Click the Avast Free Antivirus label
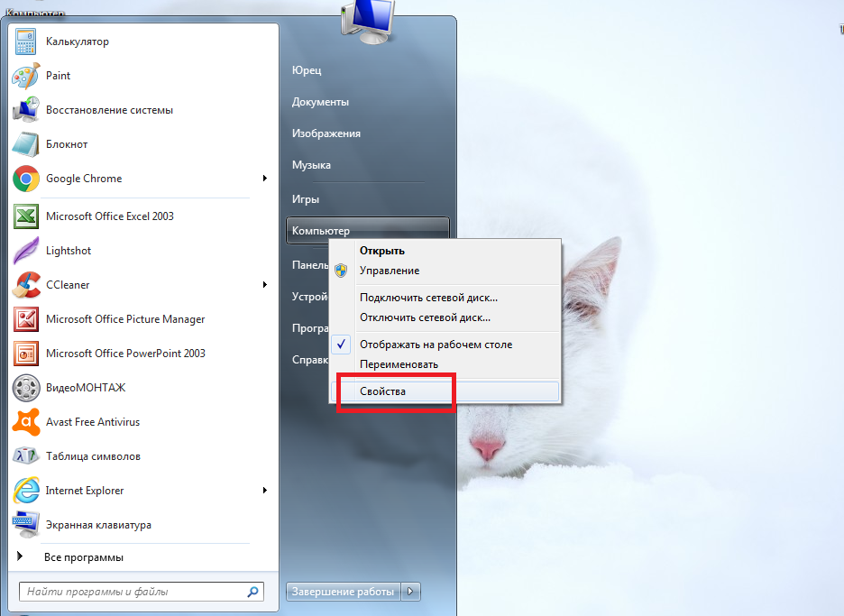The image size is (844, 616). click(93, 422)
